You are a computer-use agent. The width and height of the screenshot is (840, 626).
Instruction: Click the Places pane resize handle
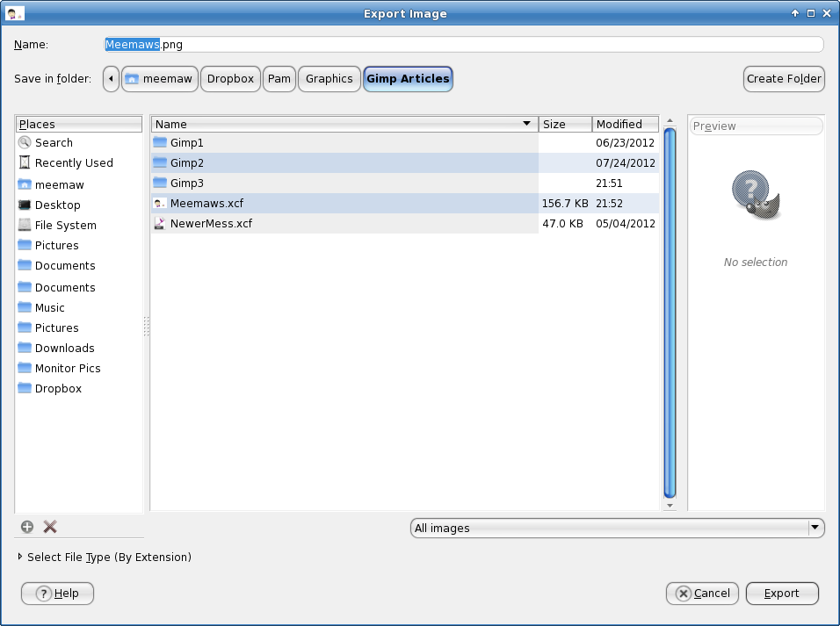pos(146,326)
